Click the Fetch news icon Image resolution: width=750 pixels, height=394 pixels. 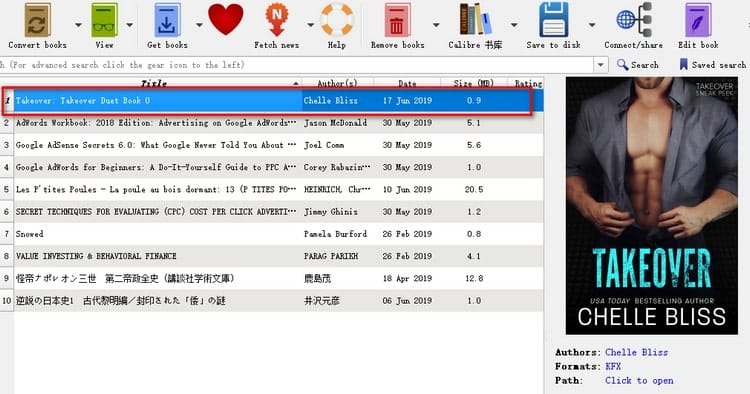276,20
